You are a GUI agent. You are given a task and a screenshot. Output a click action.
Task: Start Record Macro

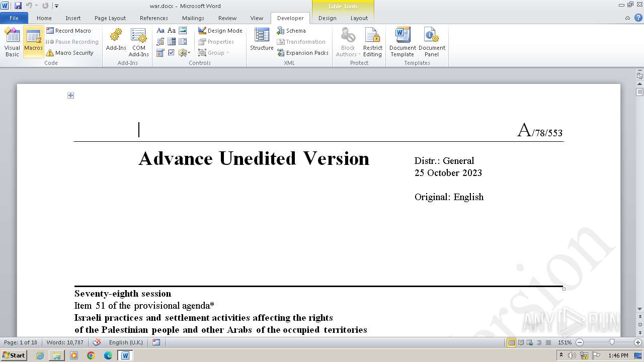[68, 31]
